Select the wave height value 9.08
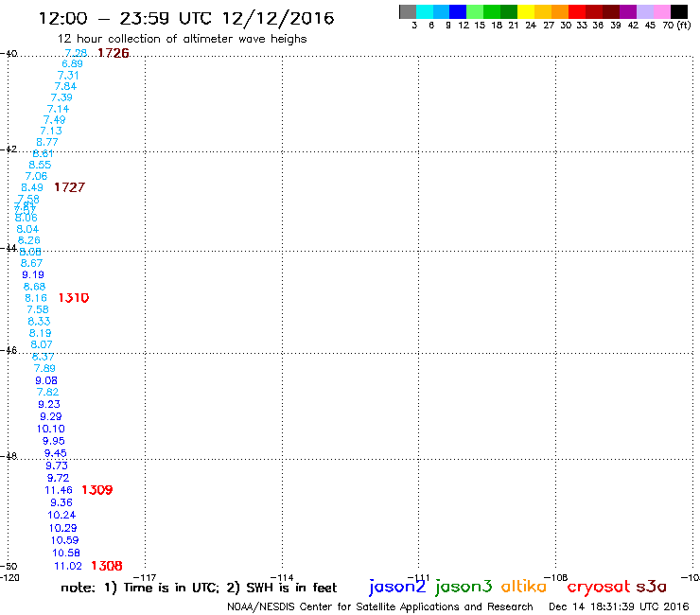 point(46,380)
